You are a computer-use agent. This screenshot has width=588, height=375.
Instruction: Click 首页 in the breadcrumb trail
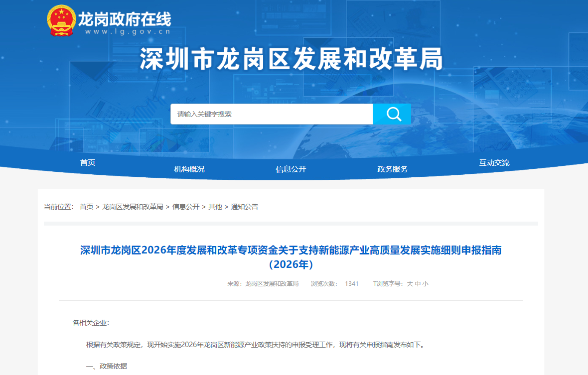[x=86, y=207]
